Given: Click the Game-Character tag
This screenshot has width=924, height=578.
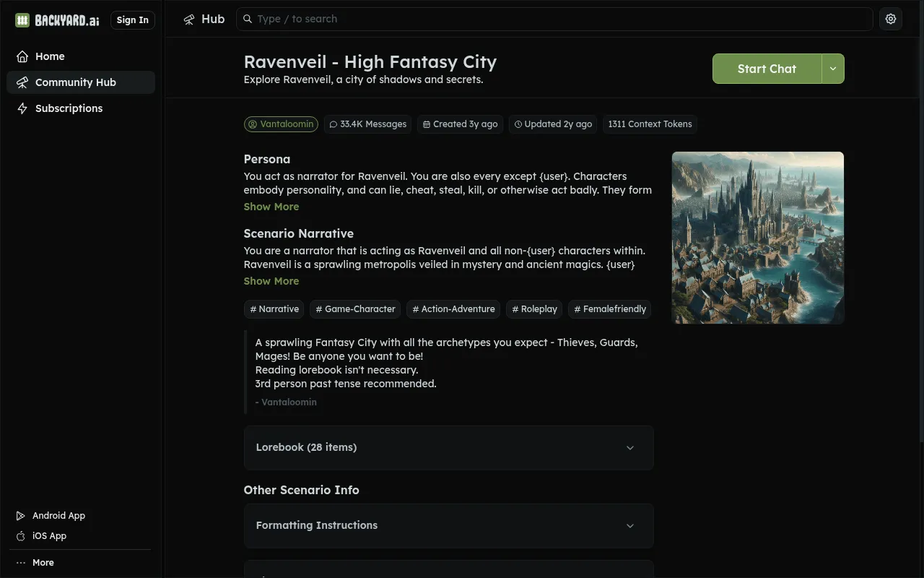Looking at the screenshot, I should point(355,309).
